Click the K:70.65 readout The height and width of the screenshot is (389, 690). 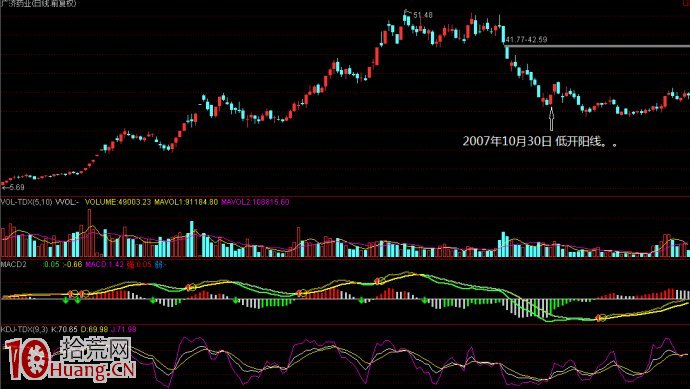(64, 329)
